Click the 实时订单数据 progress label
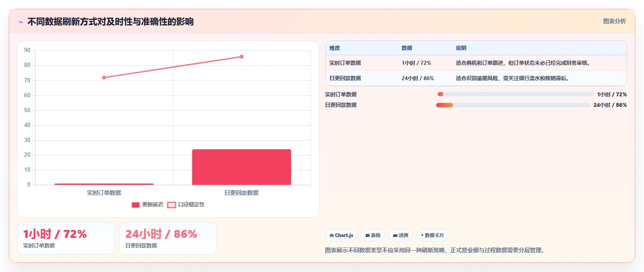The image size is (644, 272). (x=341, y=94)
